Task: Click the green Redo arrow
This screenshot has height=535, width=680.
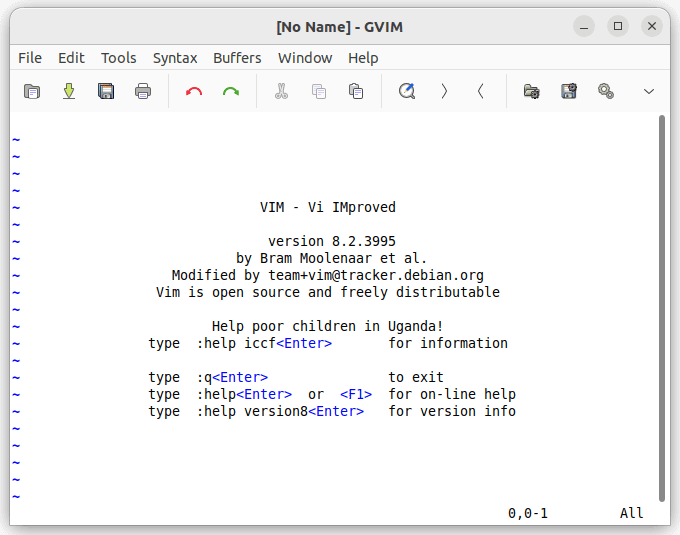Action: [231, 91]
